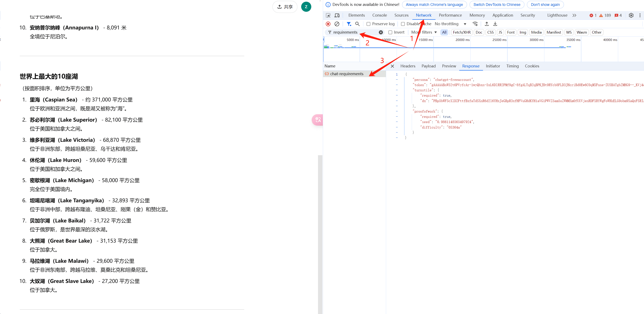Expand the More filters dropdown
The height and width of the screenshot is (314, 644).
click(424, 33)
